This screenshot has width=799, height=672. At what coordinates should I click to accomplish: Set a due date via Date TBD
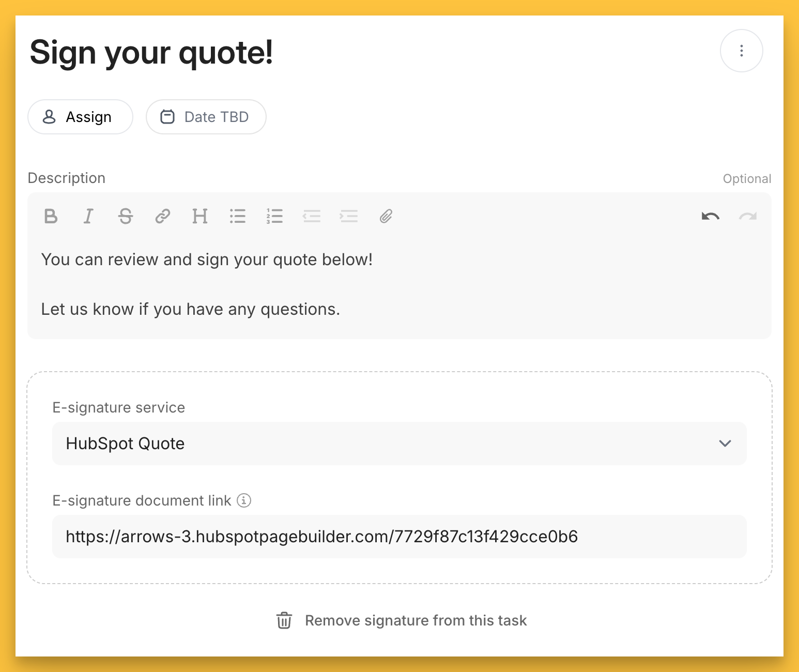point(206,117)
